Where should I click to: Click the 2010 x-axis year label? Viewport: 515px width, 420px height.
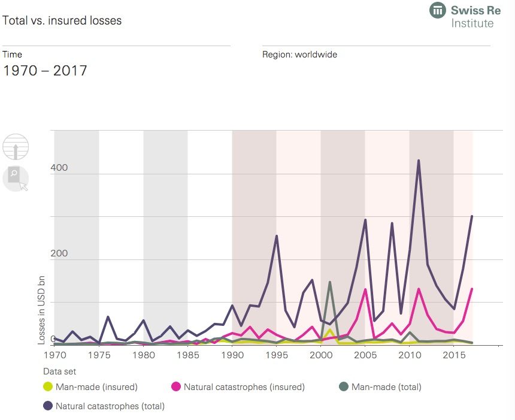point(410,355)
